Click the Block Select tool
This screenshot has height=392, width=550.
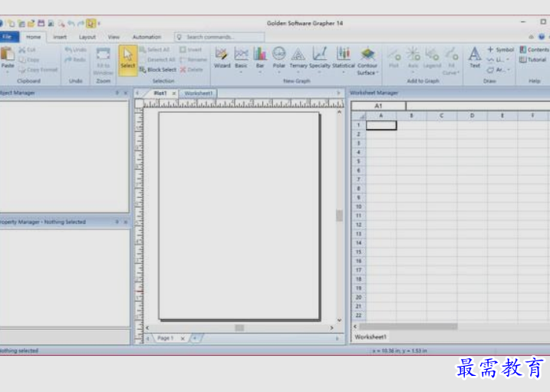pyautogui.click(x=158, y=69)
